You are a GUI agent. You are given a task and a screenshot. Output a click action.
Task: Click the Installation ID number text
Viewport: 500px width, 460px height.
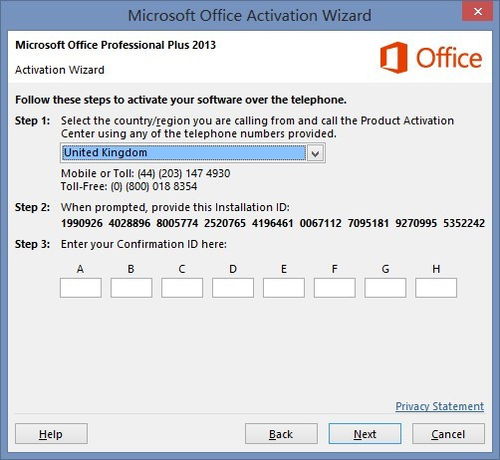(x=273, y=223)
